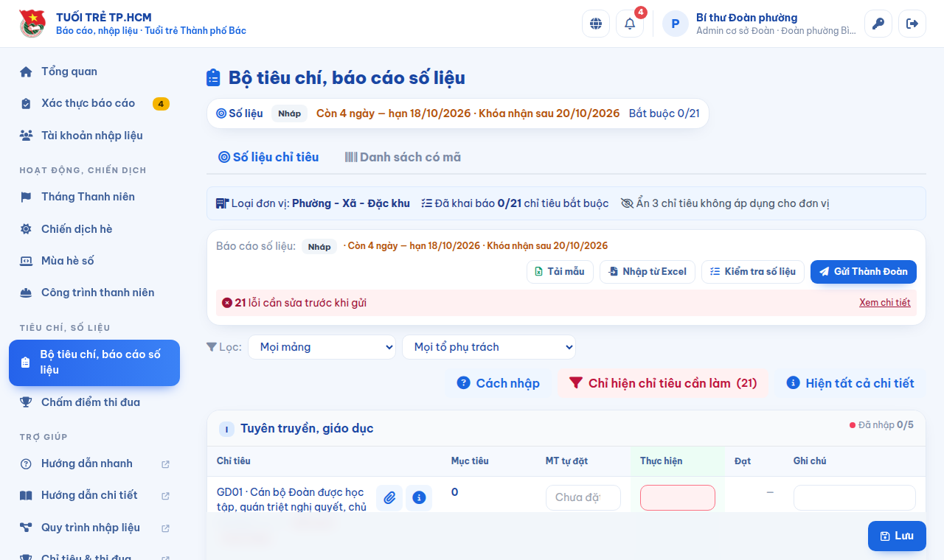Screen dimensions: 944x560
Task: Open Chiến dịch hè in the sidebar
Action: pos(94,229)
